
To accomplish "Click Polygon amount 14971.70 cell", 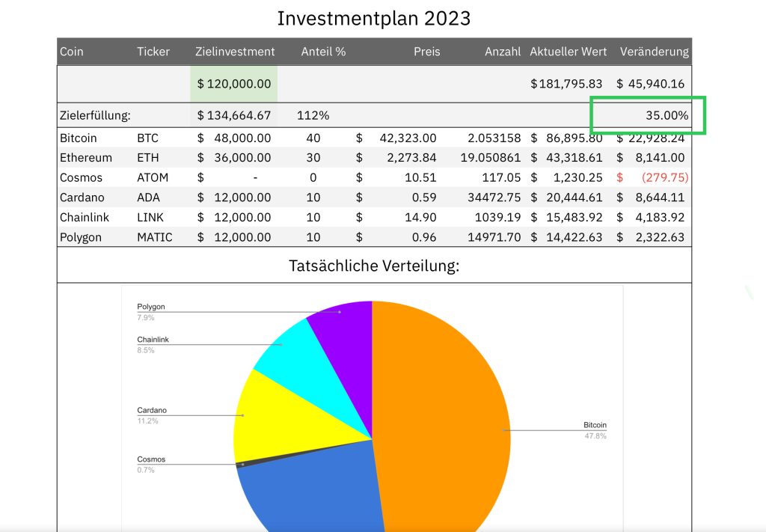I will 494,237.
